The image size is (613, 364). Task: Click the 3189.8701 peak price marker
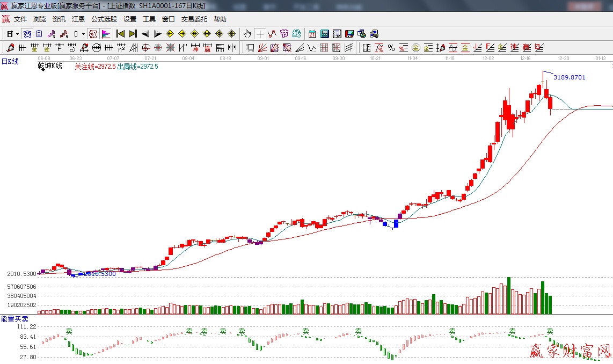tap(570, 77)
